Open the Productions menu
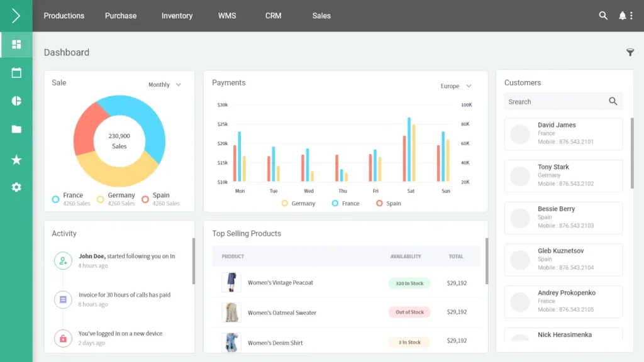Image resolution: width=644 pixels, height=362 pixels. coord(64,16)
